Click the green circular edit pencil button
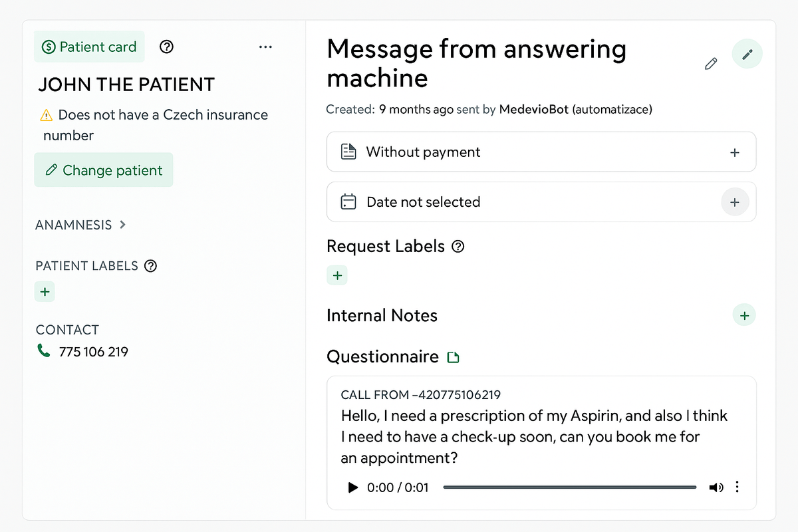The image size is (798, 532). (747, 55)
